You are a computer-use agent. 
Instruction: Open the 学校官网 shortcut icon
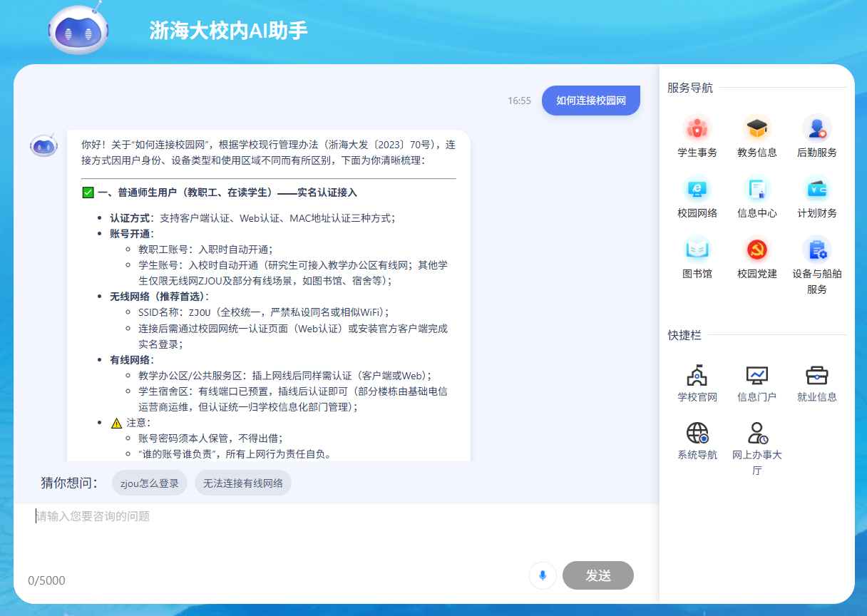[697, 375]
